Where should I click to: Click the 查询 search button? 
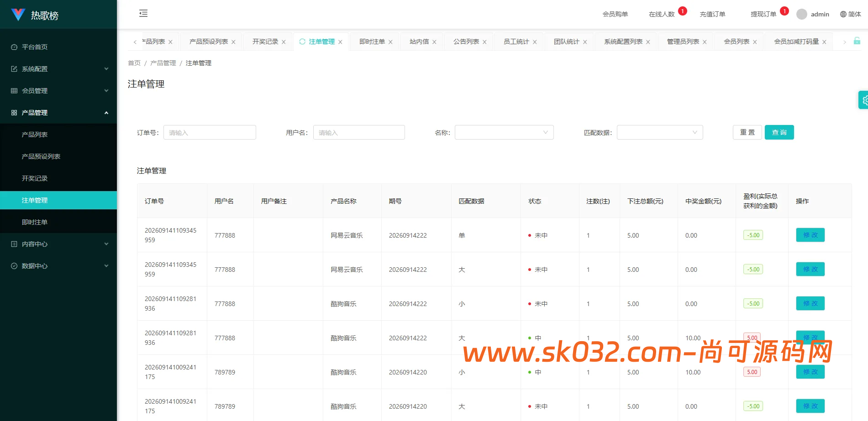click(x=779, y=132)
